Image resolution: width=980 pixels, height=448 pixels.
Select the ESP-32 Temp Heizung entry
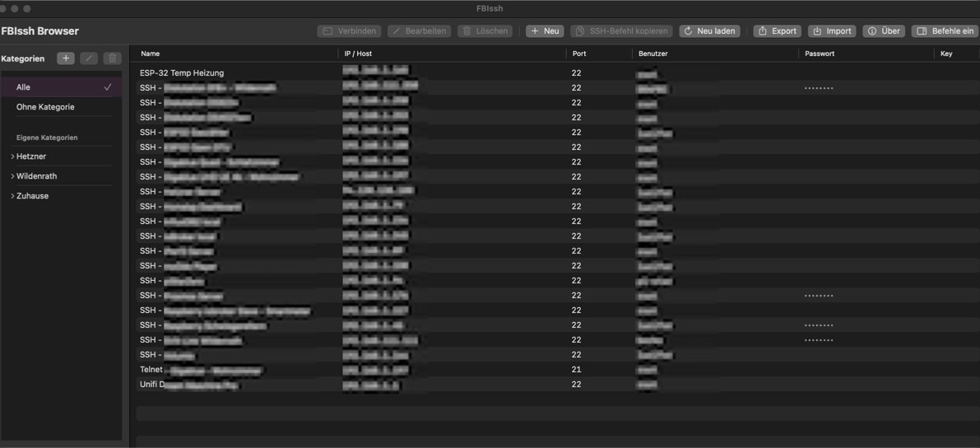pyautogui.click(x=182, y=73)
